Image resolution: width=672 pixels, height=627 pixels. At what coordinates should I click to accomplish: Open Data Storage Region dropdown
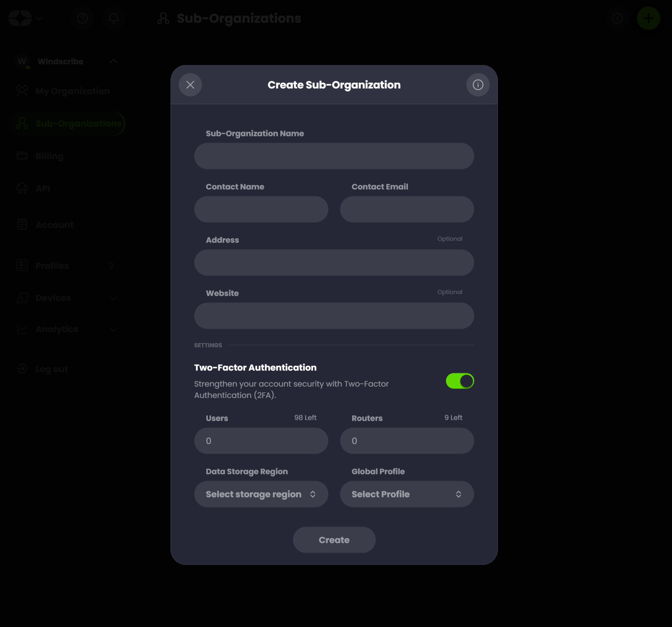click(260, 494)
